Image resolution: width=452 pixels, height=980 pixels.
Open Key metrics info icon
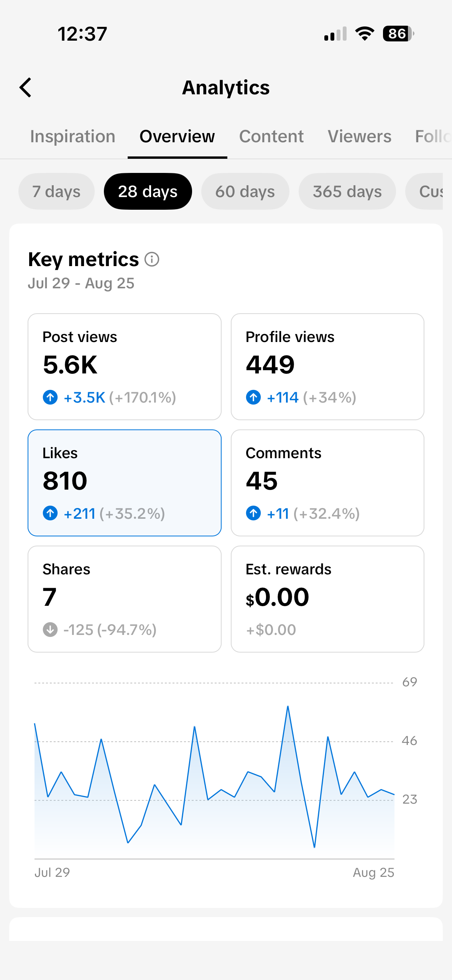point(152,259)
